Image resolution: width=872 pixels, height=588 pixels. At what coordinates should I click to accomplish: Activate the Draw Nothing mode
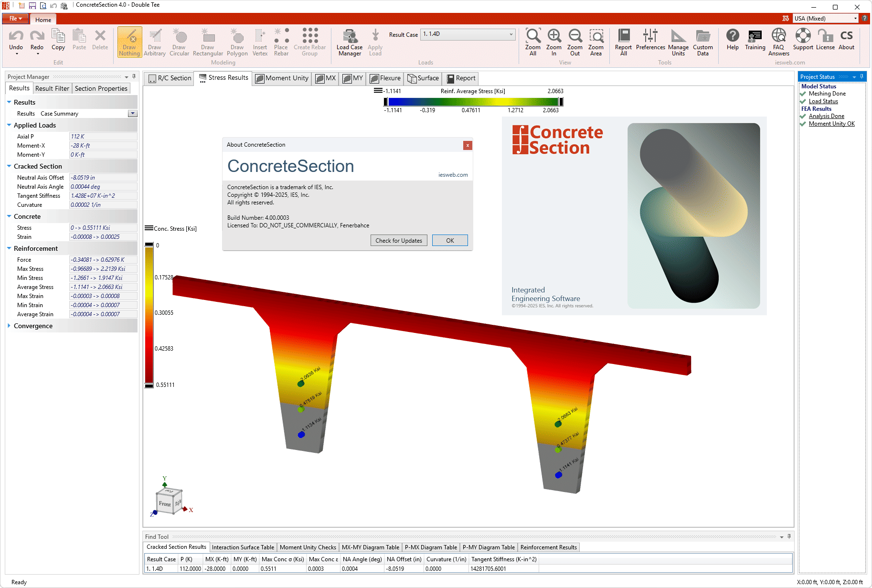click(x=129, y=43)
